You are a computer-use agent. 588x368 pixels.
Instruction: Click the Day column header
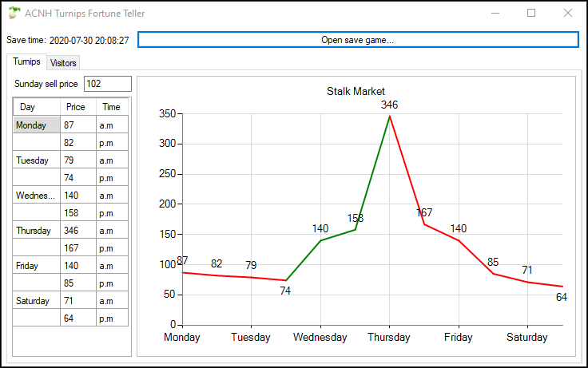point(37,107)
